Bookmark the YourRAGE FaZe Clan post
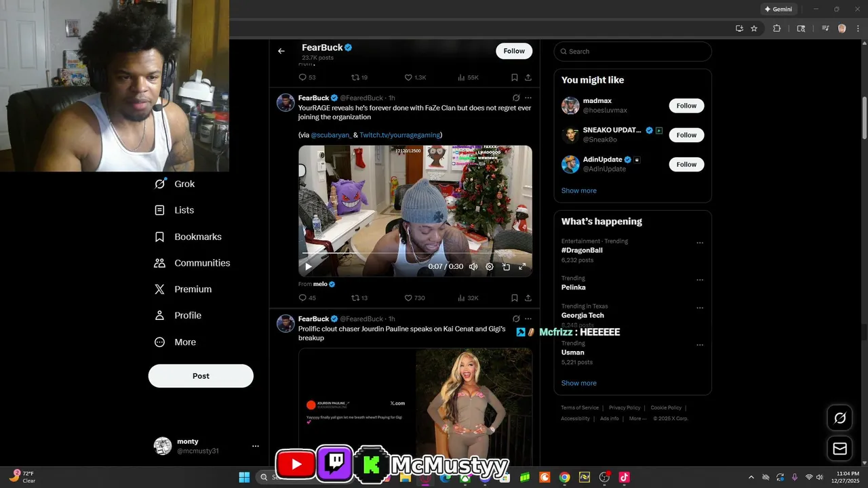This screenshot has width=868, height=488. click(x=515, y=298)
